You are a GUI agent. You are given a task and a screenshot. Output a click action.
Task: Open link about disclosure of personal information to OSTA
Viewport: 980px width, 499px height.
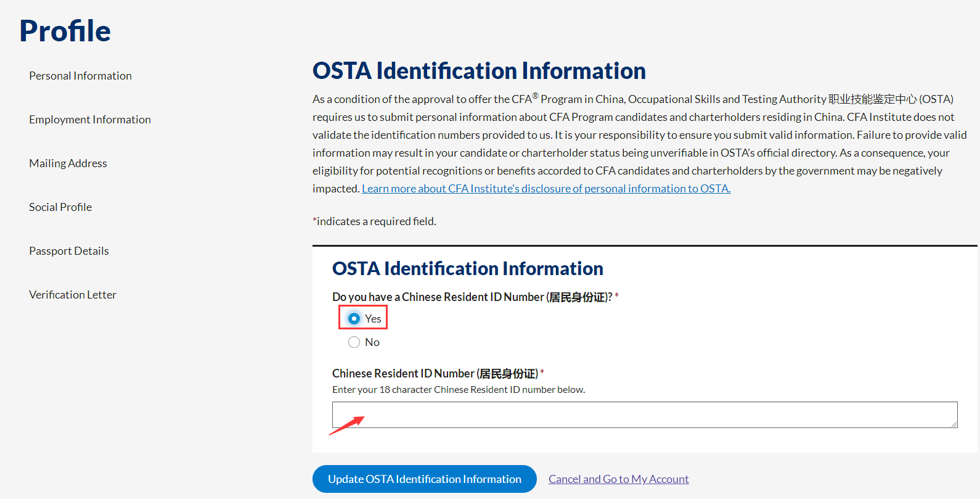[x=546, y=189]
